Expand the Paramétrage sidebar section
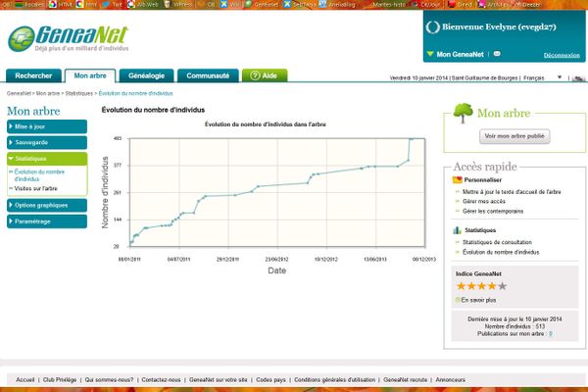The height and width of the screenshot is (392, 588). 47,221
